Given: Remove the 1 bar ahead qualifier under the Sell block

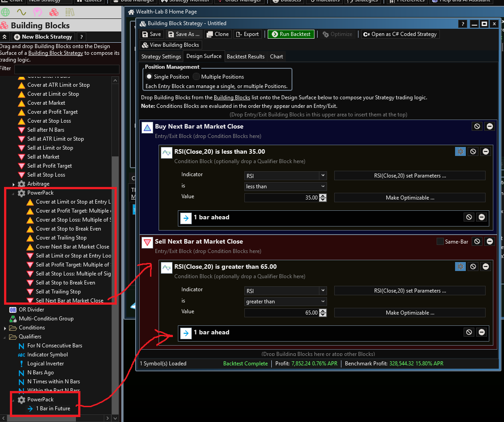Looking at the screenshot, I should [482, 333].
